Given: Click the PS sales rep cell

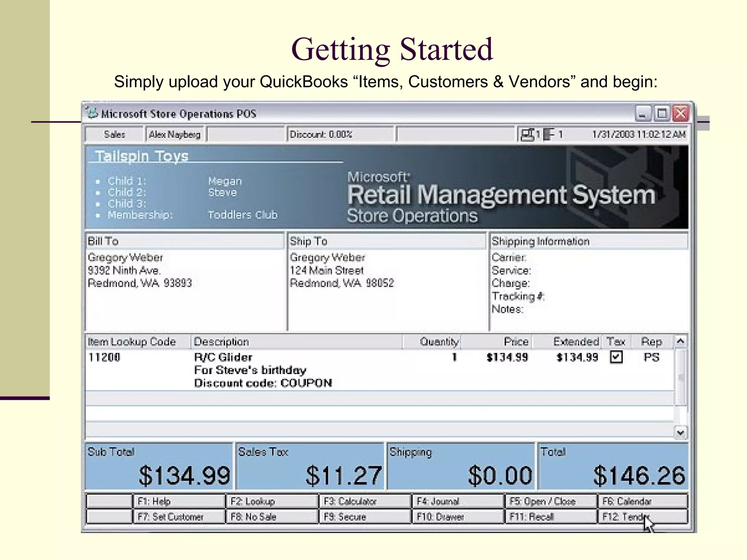Looking at the screenshot, I should (651, 357).
